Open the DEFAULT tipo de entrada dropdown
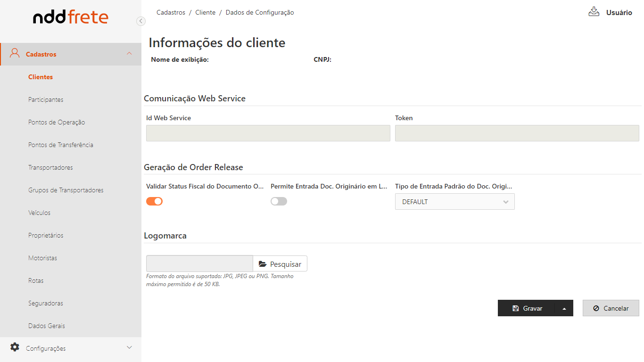Image resolution: width=644 pixels, height=362 pixels. (x=454, y=202)
